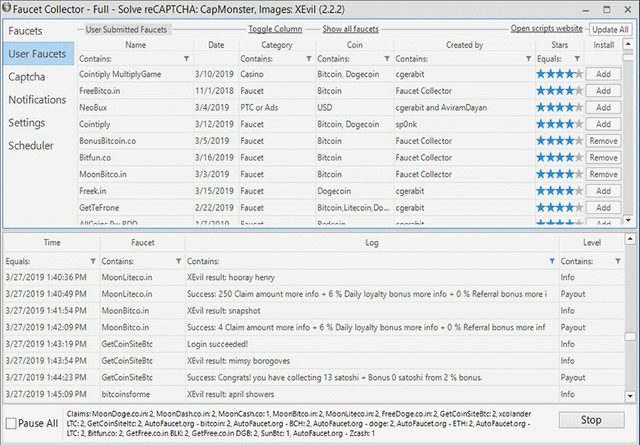Viewport: 640px width, 445px height.
Task: Open scripts website link
Action: (x=547, y=29)
